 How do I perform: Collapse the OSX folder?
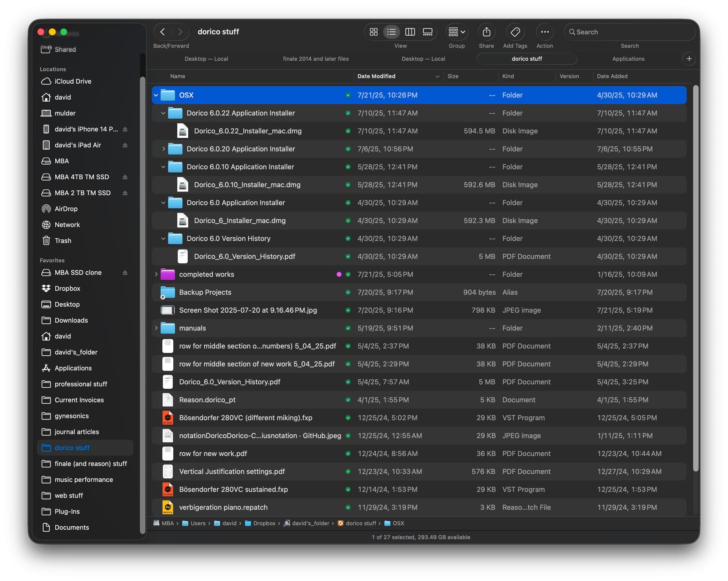[156, 95]
